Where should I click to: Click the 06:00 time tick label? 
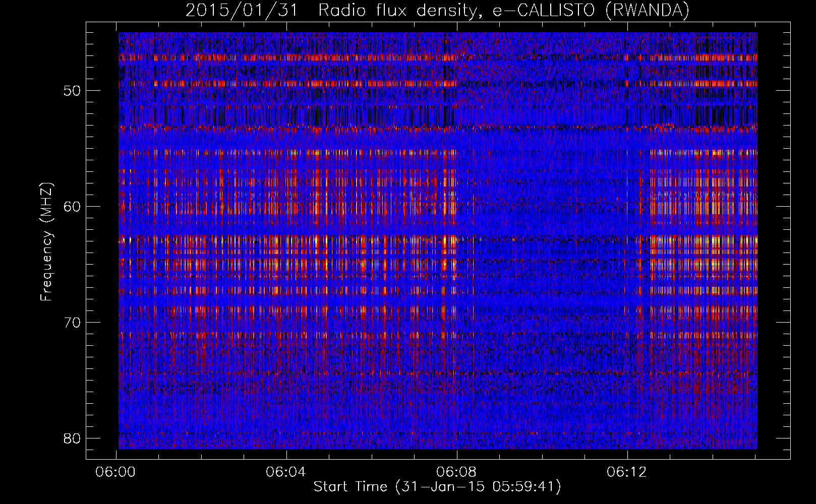point(115,472)
